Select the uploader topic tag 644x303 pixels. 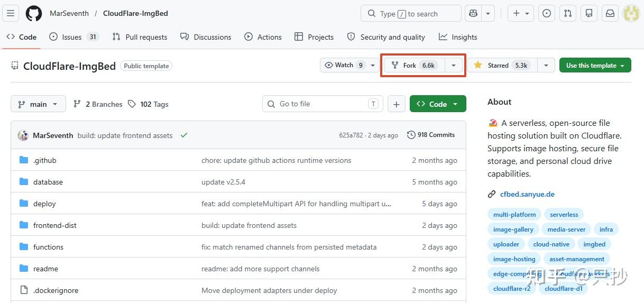point(506,244)
